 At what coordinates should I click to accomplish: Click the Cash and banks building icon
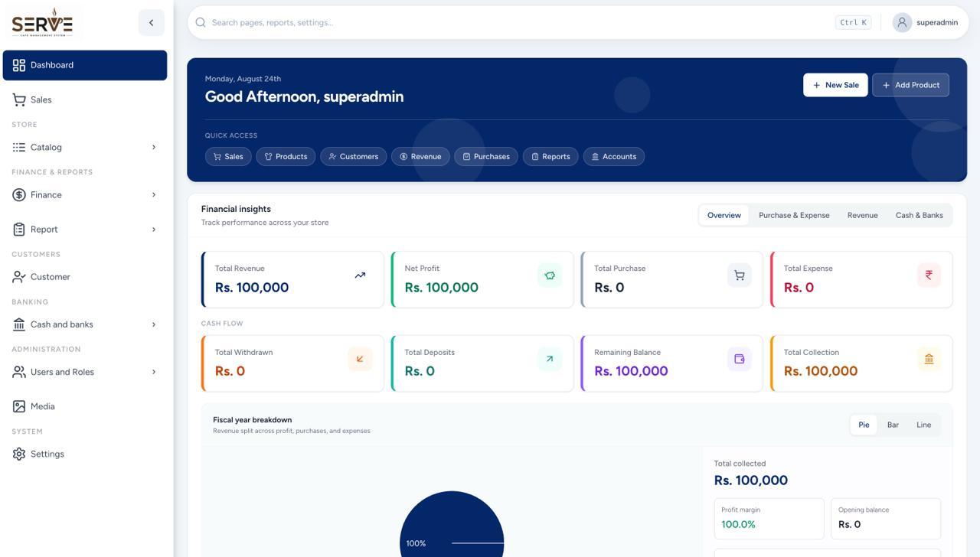tap(19, 324)
